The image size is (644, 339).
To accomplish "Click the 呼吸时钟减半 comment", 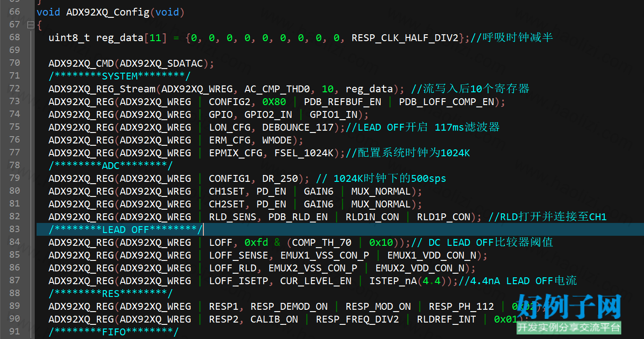I will pos(512,37).
